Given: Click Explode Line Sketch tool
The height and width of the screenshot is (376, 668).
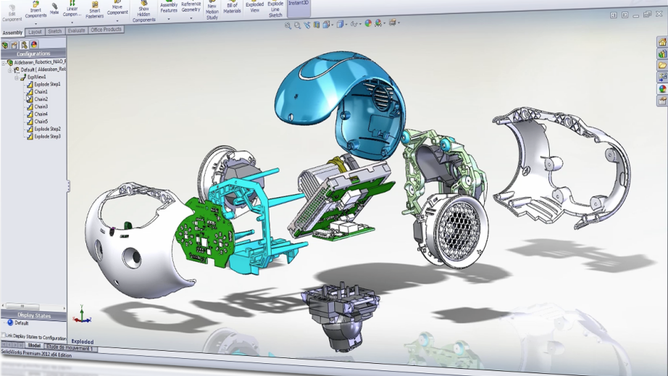Looking at the screenshot, I should [276, 9].
